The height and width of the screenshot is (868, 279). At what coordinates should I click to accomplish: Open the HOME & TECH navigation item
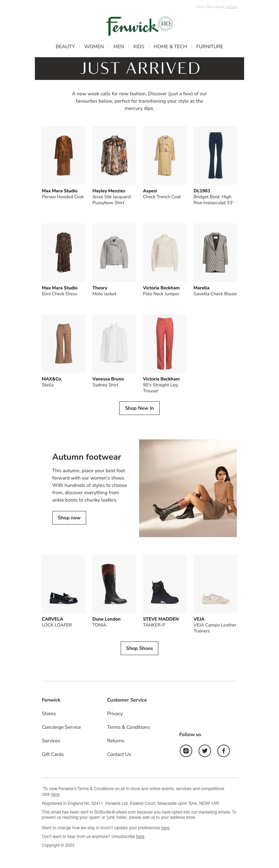click(x=170, y=46)
